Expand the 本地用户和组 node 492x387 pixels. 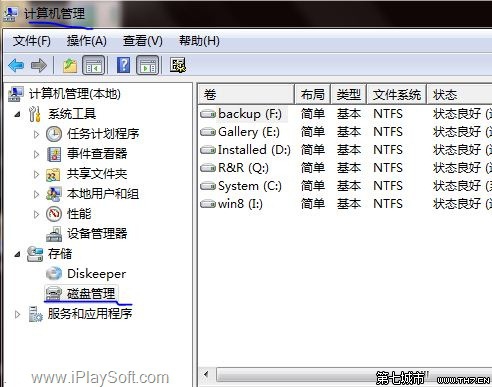pyautogui.click(x=36, y=194)
